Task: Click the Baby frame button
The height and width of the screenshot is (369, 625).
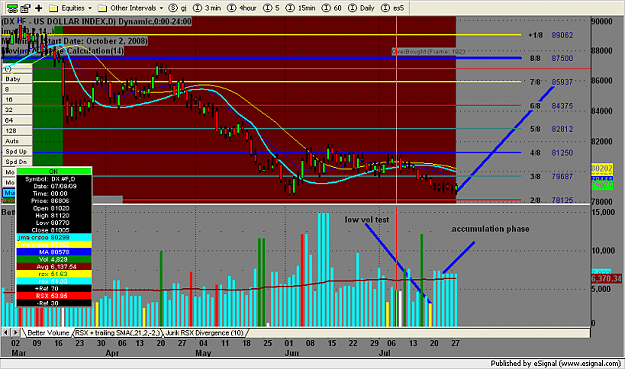Action: pyautogui.click(x=18, y=79)
